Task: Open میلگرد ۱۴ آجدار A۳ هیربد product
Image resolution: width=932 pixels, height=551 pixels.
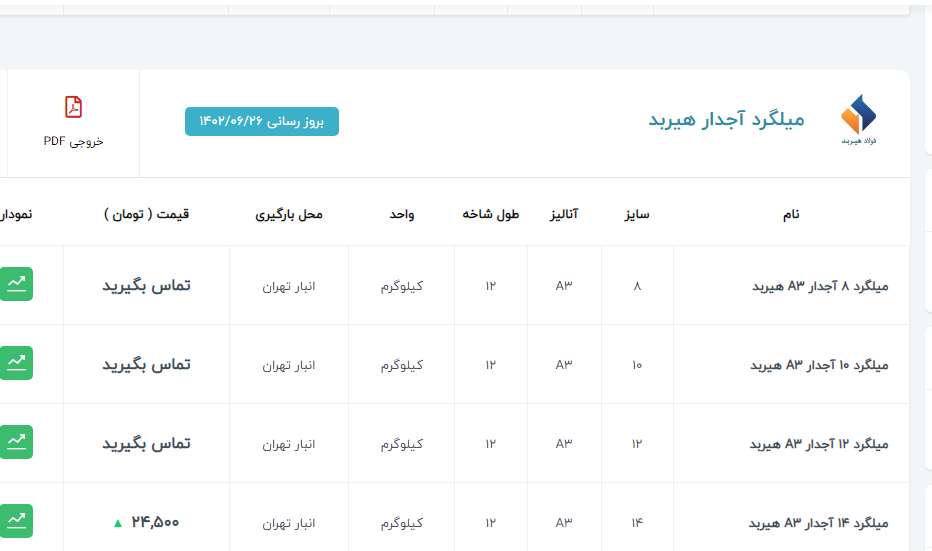Action: [819, 523]
